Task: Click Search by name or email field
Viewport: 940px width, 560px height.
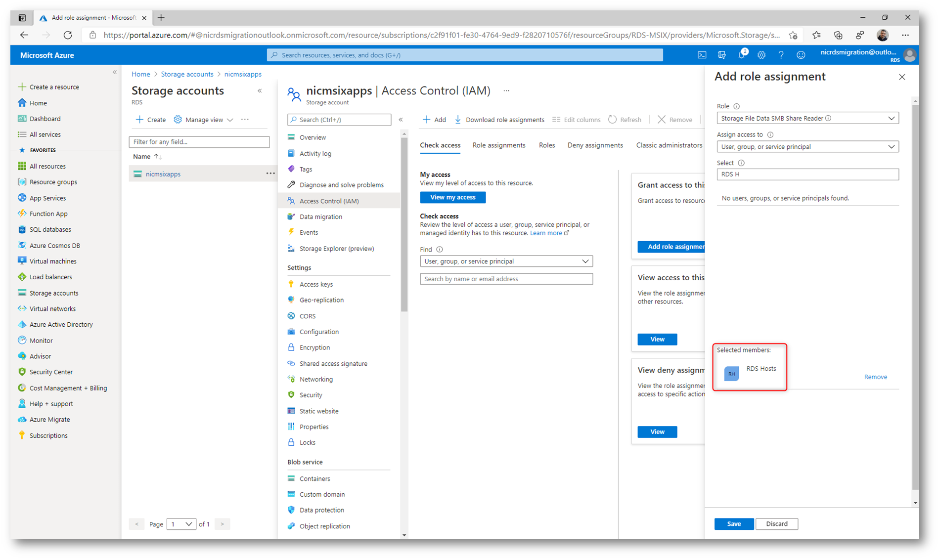Action: point(506,279)
